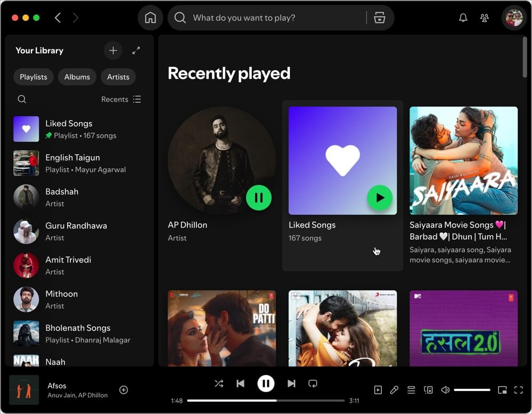Toggle shuffle playback

(219, 384)
